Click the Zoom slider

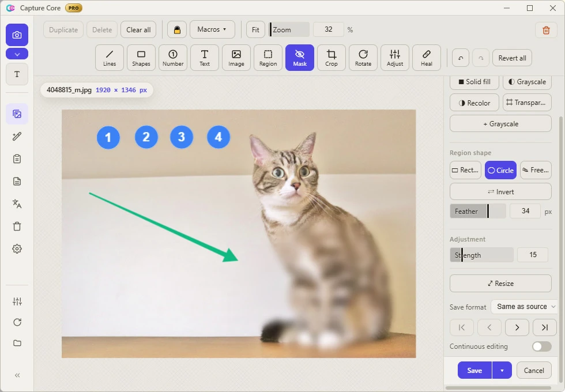coord(289,29)
